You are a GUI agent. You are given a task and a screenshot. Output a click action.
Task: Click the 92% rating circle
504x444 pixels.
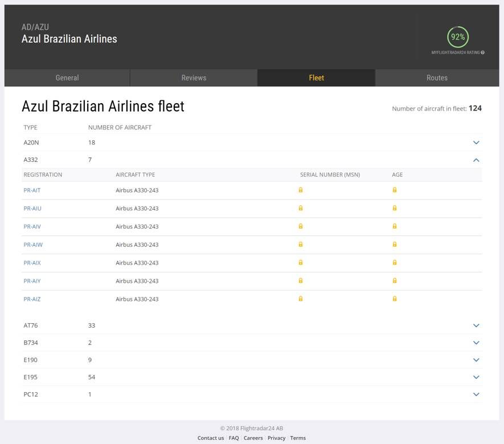tap(458, 37)
